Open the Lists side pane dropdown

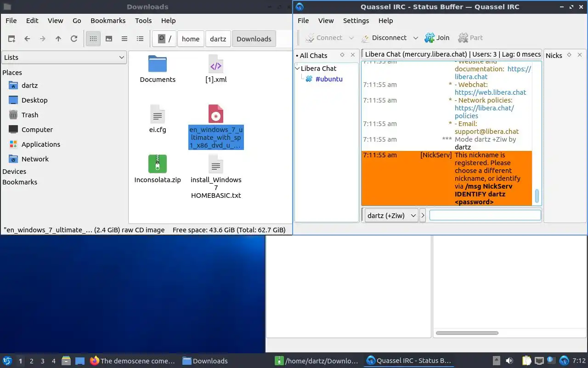[x=64, y=57]
